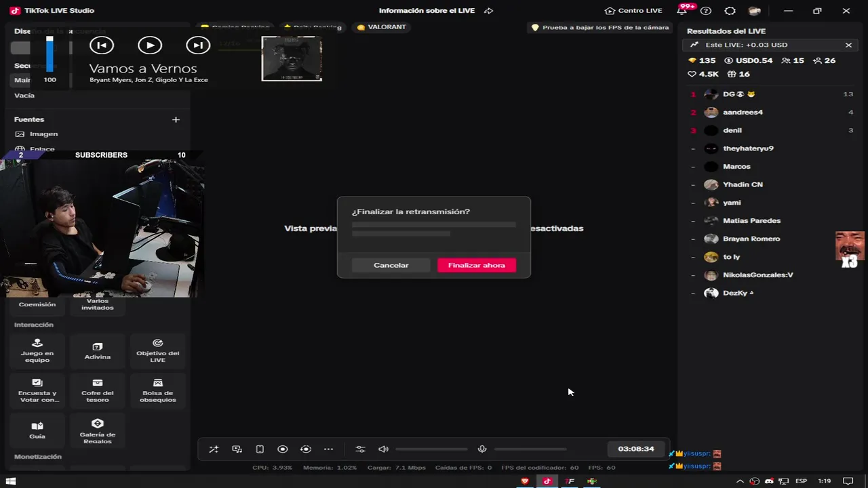Open Cofre del tesoro tool
The height and width of the screenshot is (488, 868).
tap(98, 392)
